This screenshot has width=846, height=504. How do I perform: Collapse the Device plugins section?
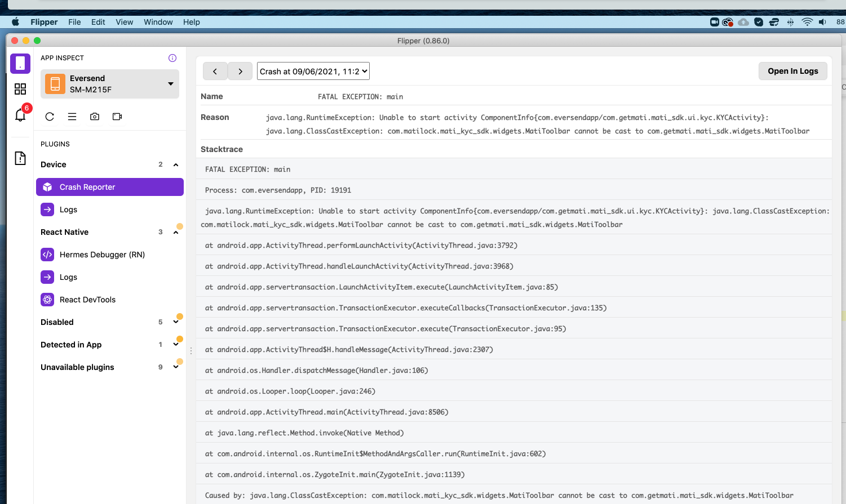(x=175, y=164)
